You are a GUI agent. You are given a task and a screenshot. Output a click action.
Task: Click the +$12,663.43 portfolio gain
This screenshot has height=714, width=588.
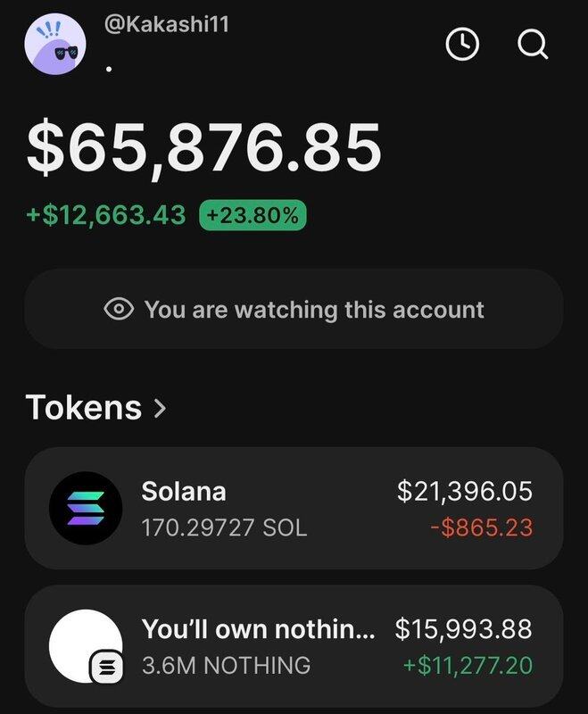(x=106, y=215)
